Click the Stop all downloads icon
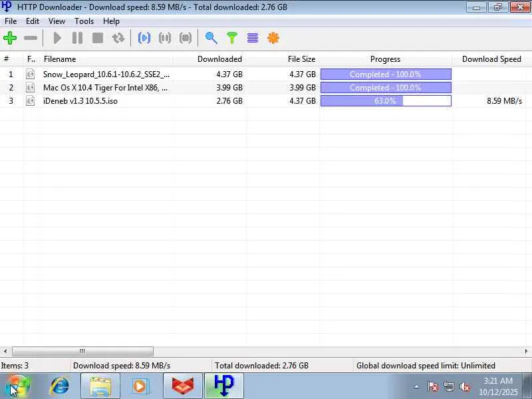Image resolution: width=532 pixels, height=399 pixels. 186,38
